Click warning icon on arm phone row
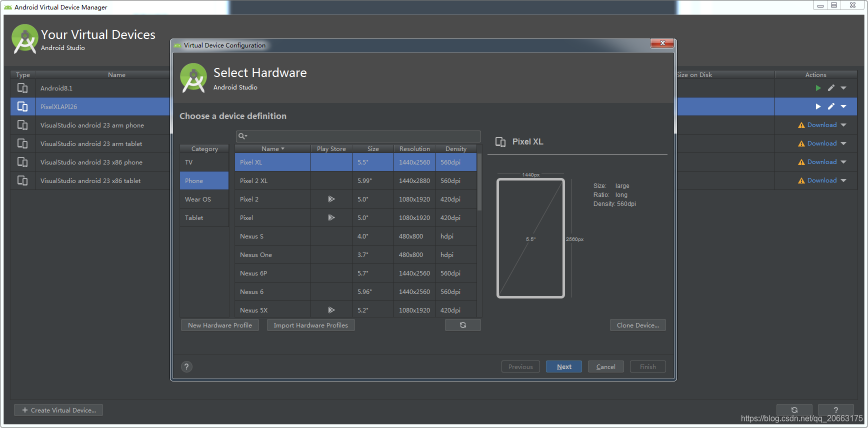The height and width of the screenshot is (428, 868). pos(801,125)
